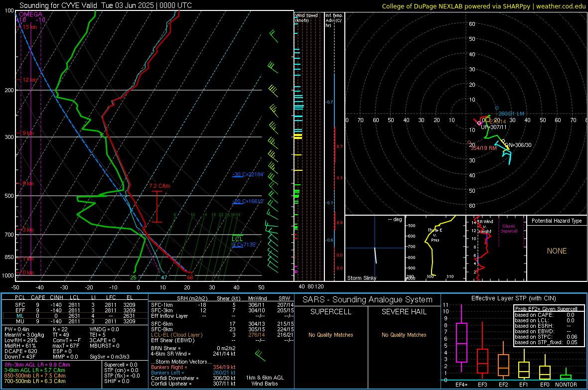This screenshot has width=588, height=390.
Task: Click the 'SARS - Sounding Analogue System' heading
Action: (368, 300)
